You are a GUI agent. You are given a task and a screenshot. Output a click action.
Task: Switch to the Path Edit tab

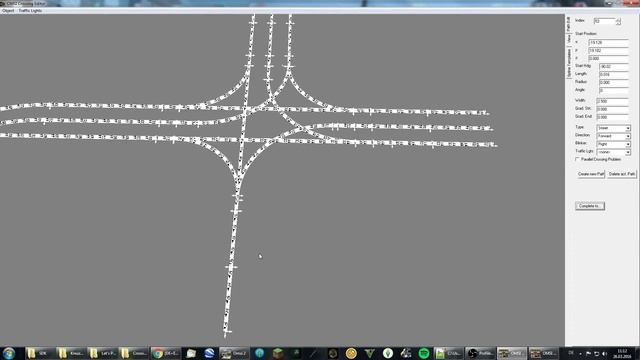[568, 24]
